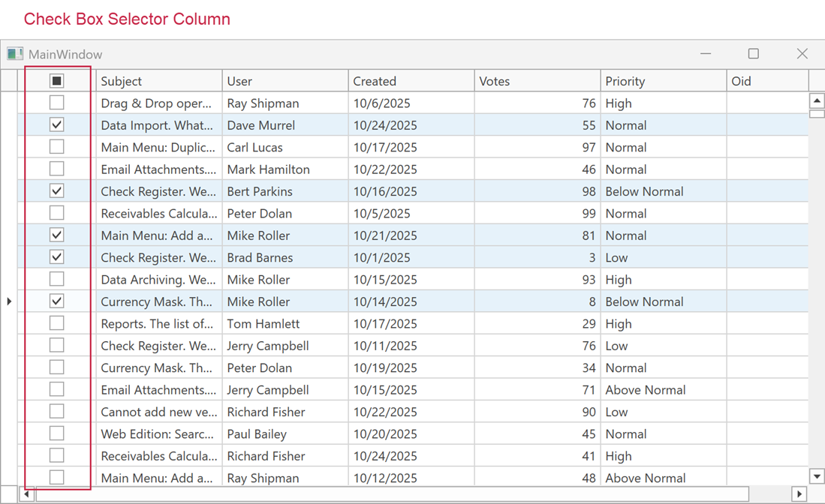Select the row for Dave Murrel
Viewport: 825px width, 504px height.
(285, 124)
